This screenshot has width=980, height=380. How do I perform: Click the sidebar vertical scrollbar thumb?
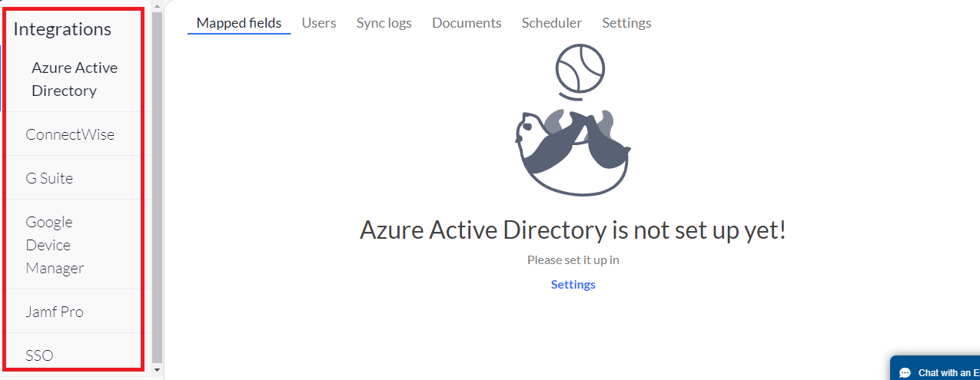(x=158, y=187)
